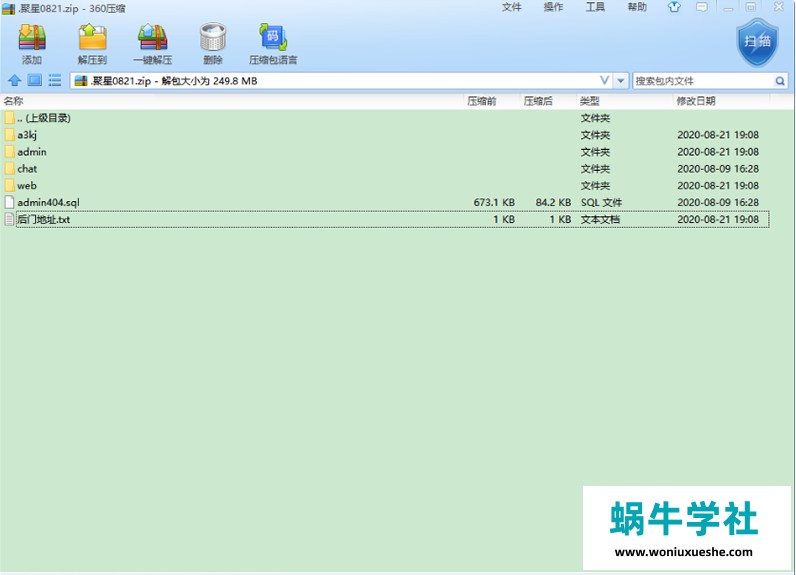Click the V-shaped icon in the address bar

point(604,80)
